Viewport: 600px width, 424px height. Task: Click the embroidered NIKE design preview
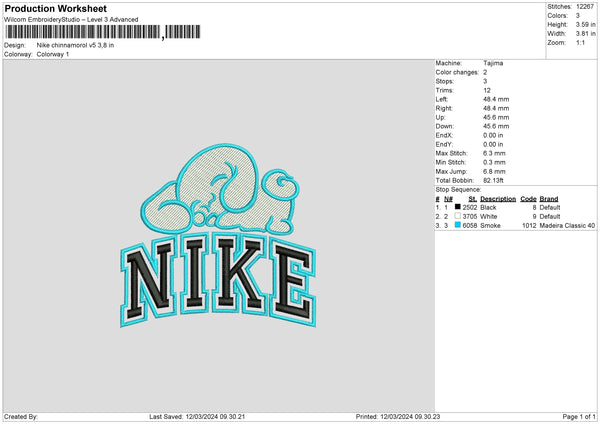pos(218,236)
